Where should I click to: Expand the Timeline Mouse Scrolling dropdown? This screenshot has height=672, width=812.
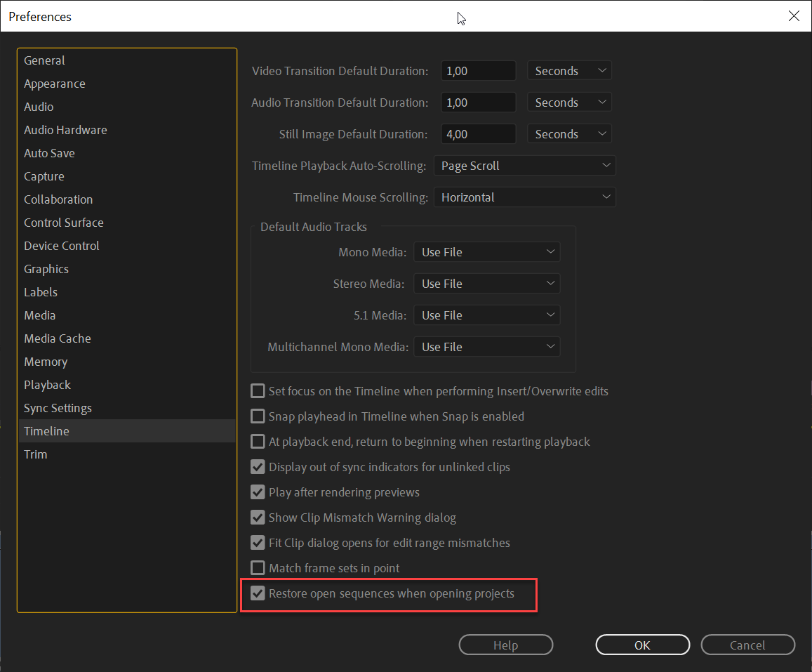click(x=524, y=197)
